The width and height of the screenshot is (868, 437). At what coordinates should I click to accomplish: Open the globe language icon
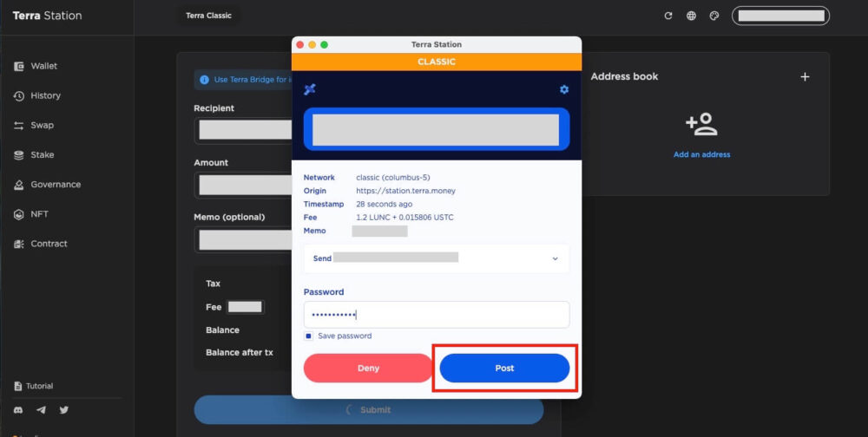click(692, 16)
